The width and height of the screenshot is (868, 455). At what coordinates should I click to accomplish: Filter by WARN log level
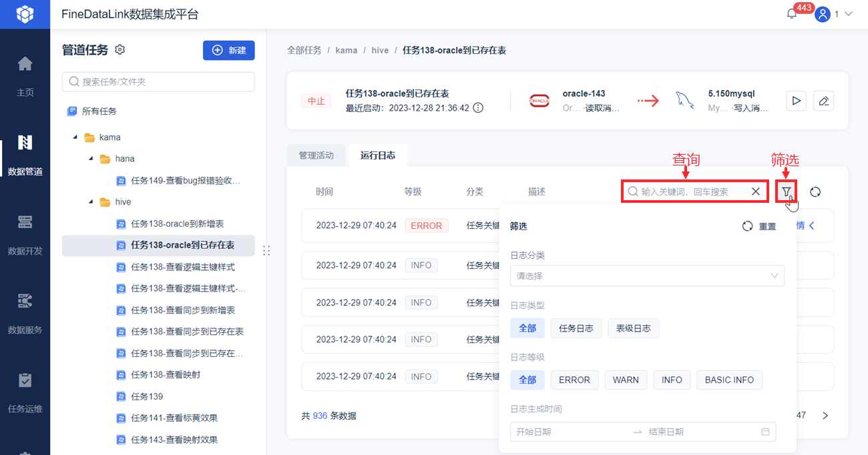[626, 380]
